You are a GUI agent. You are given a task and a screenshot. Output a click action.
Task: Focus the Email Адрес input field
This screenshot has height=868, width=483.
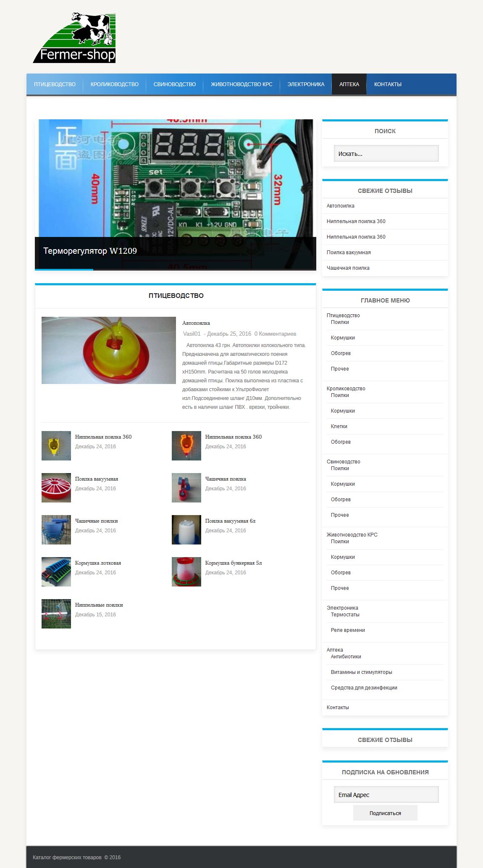386,794
